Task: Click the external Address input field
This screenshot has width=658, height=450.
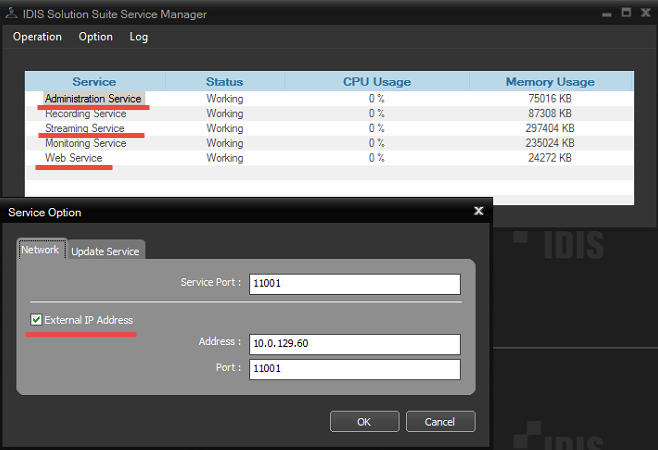Action: coord(354,344)
